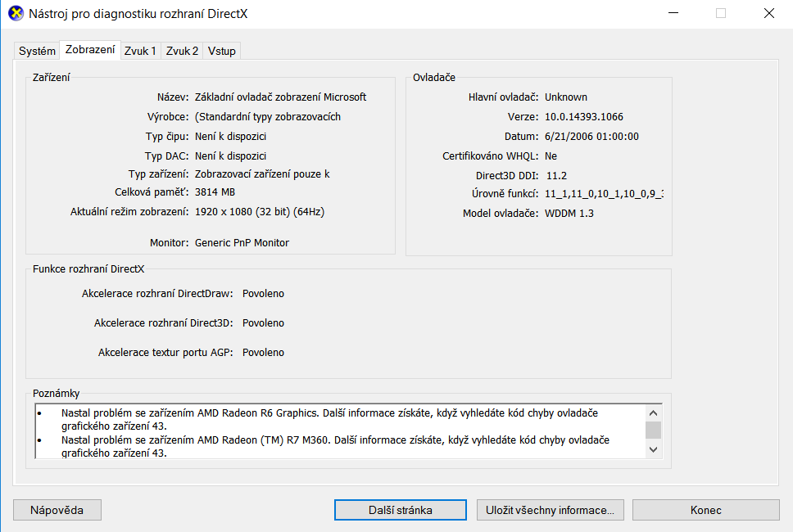Click the AMD Radeon R6 Graphics note
This screenshot has width=793, height=532.
[x=329, y=419]
